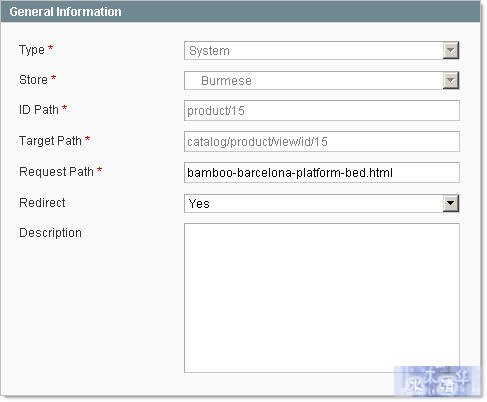The width and height of the screenshot is (487, 402).
Task: Click the ID Path field containing product/15
Action: tap(322, 111)
